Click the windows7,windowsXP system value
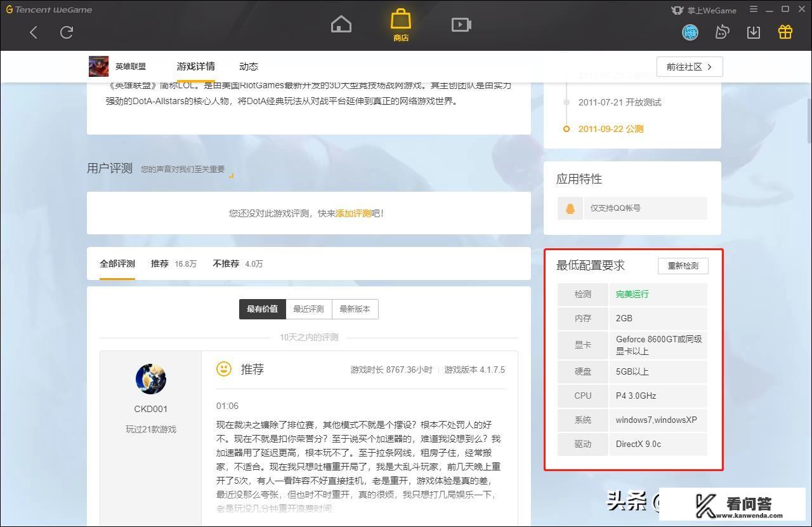This screenshot has height=527, width=812. tap(657, 420)
